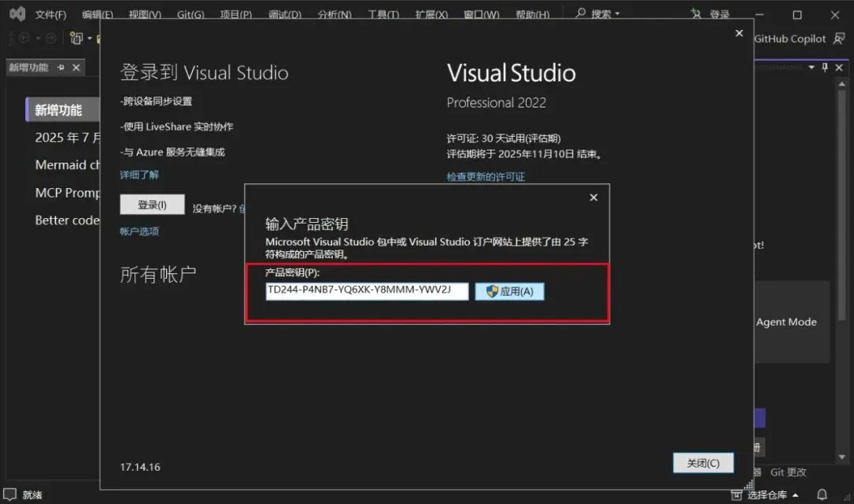Close the account settings dialog

point(739,33)
